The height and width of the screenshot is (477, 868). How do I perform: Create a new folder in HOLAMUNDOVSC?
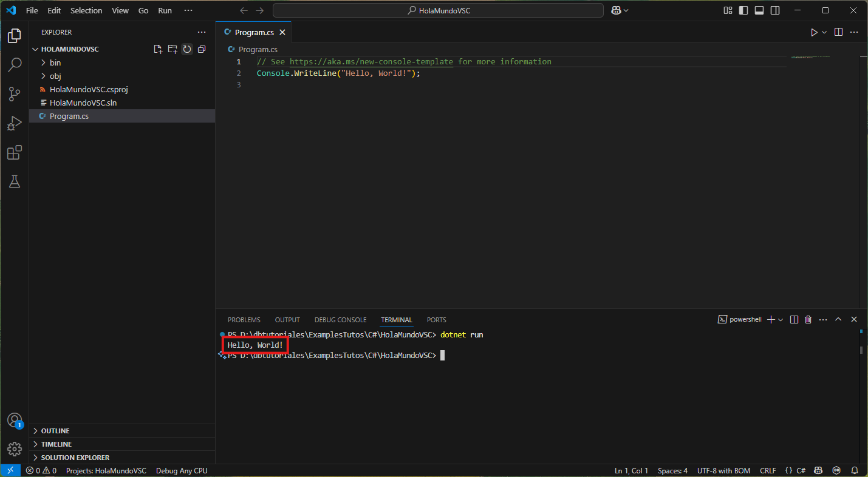point(173,49)
